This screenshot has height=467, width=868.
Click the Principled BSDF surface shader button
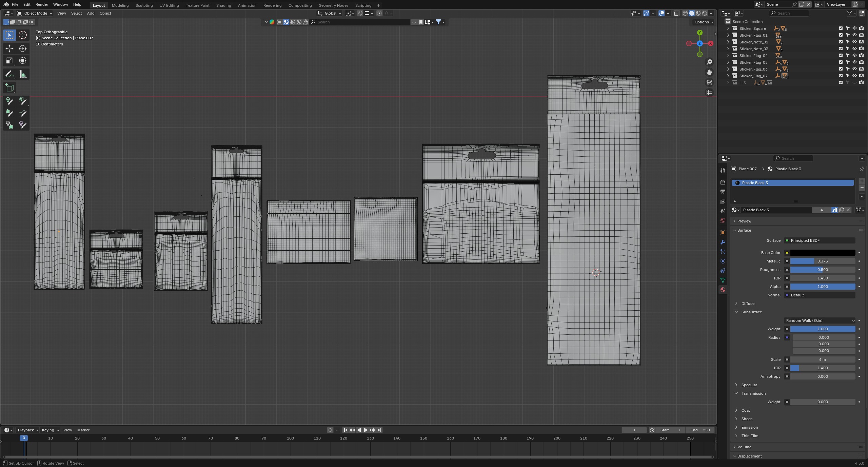(820, 240)
